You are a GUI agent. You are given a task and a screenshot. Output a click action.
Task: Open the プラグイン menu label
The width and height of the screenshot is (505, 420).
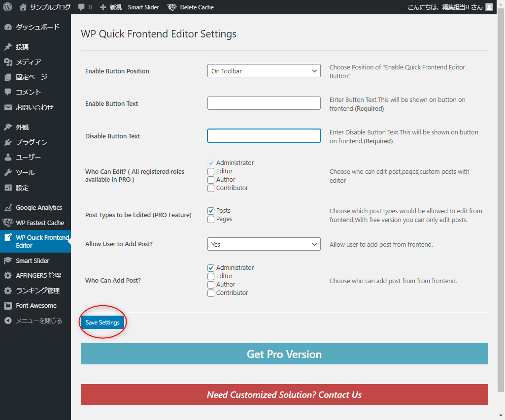pos(32,142)
